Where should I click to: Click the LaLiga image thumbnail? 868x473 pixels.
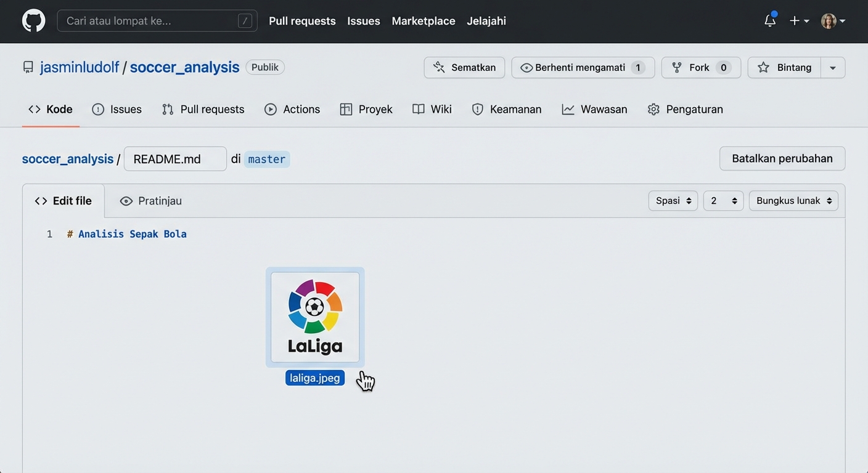pos(315,317)
